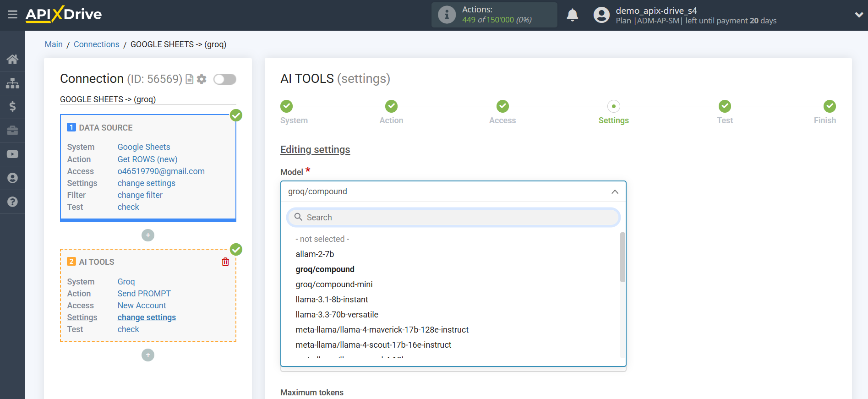
Task: Go to the Settings step label
Action: click(614, 120)
